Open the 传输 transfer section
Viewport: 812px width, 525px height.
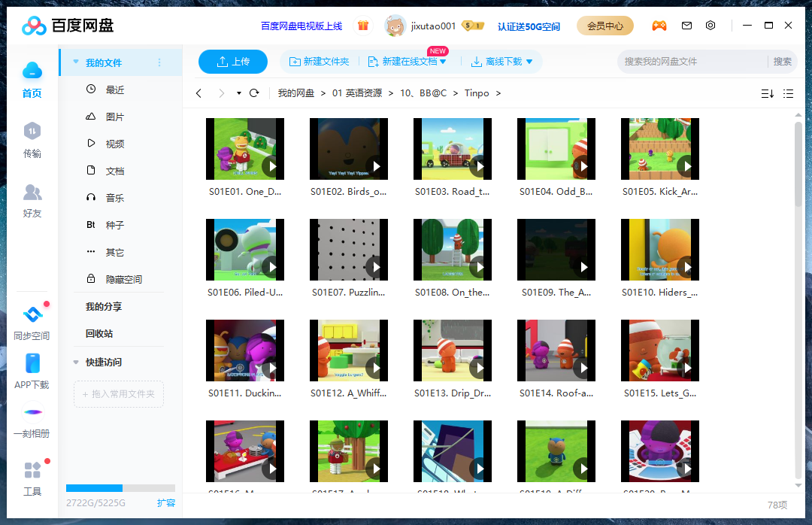[32, 140]
